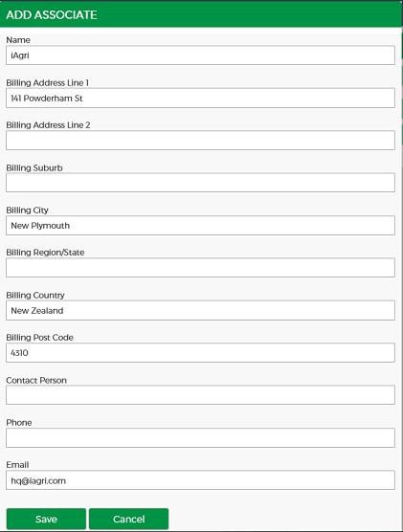Viewport: 403px width, 532px height.
Task: Click into the Phone field
Action: coord(200,437)
